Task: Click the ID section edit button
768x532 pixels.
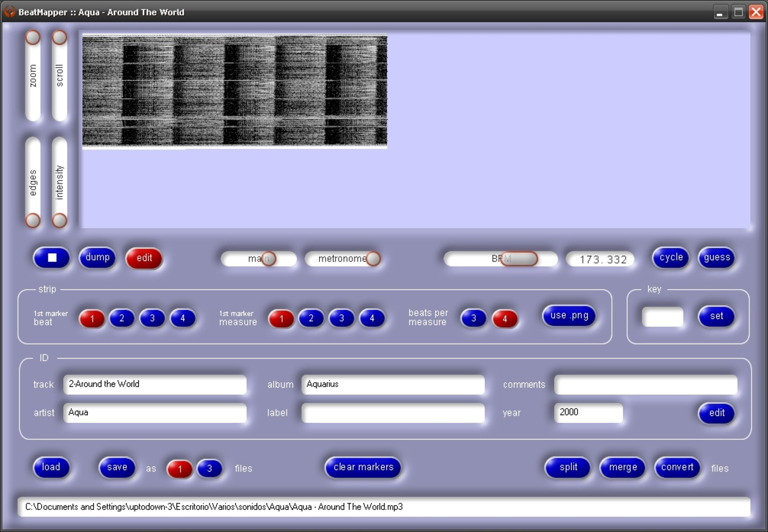Action: tap(717, 413)
